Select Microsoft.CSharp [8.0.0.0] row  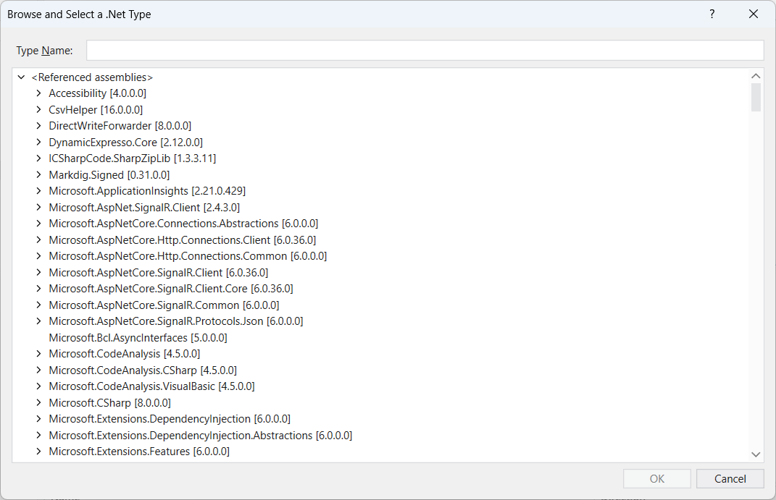pos(109,402)
